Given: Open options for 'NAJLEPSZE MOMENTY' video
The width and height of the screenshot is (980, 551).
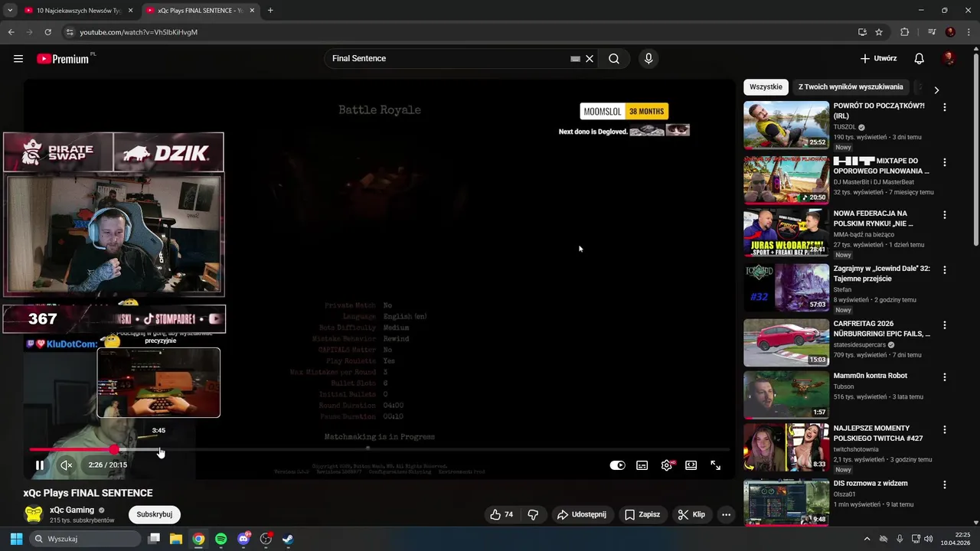Looking at the screenshot, I should [945, 430].
